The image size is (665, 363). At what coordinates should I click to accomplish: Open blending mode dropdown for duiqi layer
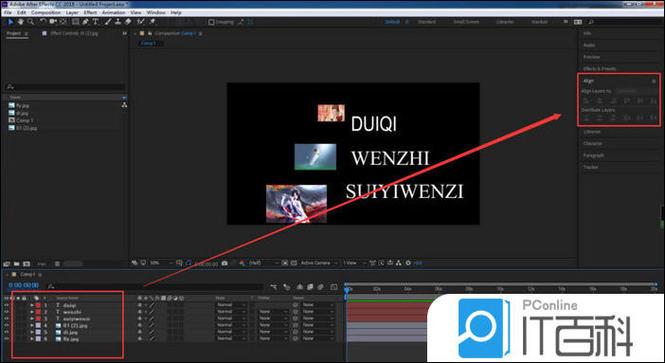pos(231,305)
